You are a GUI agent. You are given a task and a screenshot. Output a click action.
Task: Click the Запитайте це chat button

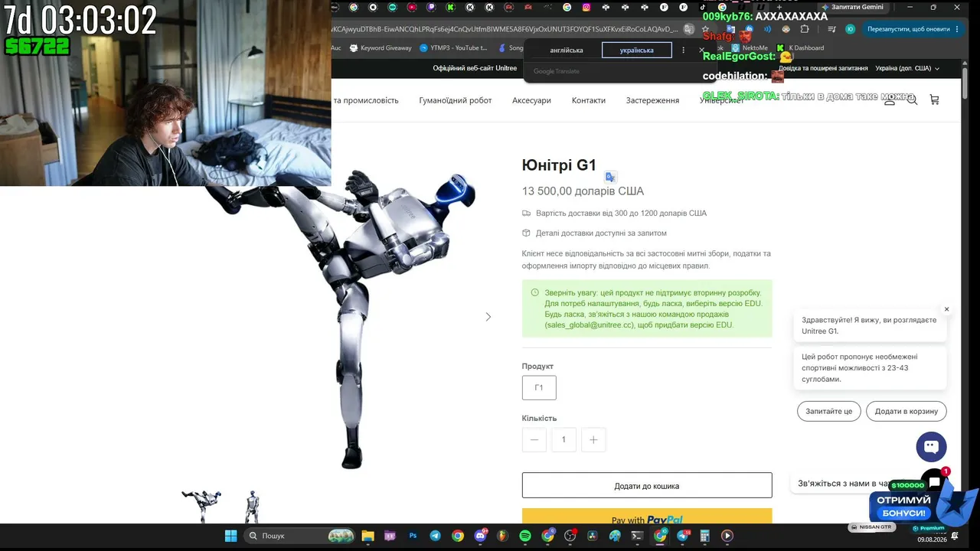(x=829, y=411)
